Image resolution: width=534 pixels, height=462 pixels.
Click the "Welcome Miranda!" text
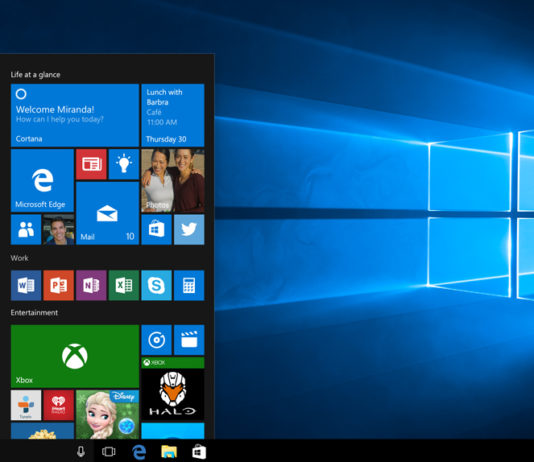pos(55,109)
